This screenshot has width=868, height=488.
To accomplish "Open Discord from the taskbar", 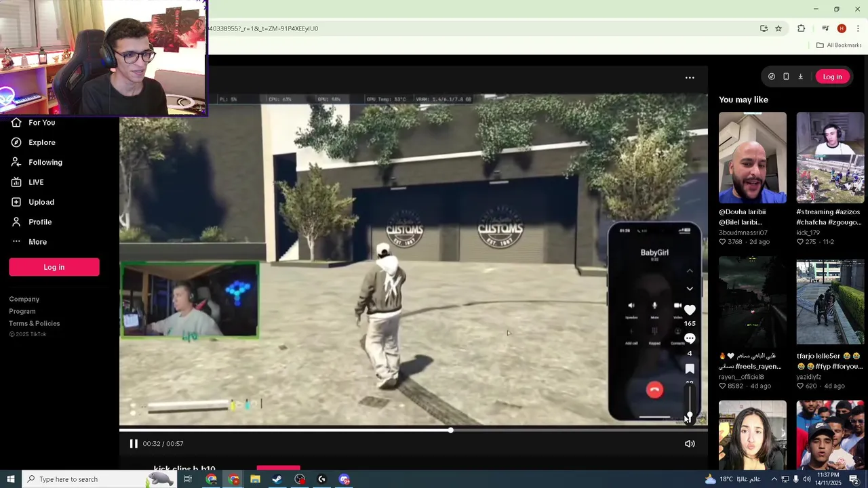I will (x=344, y=479).
